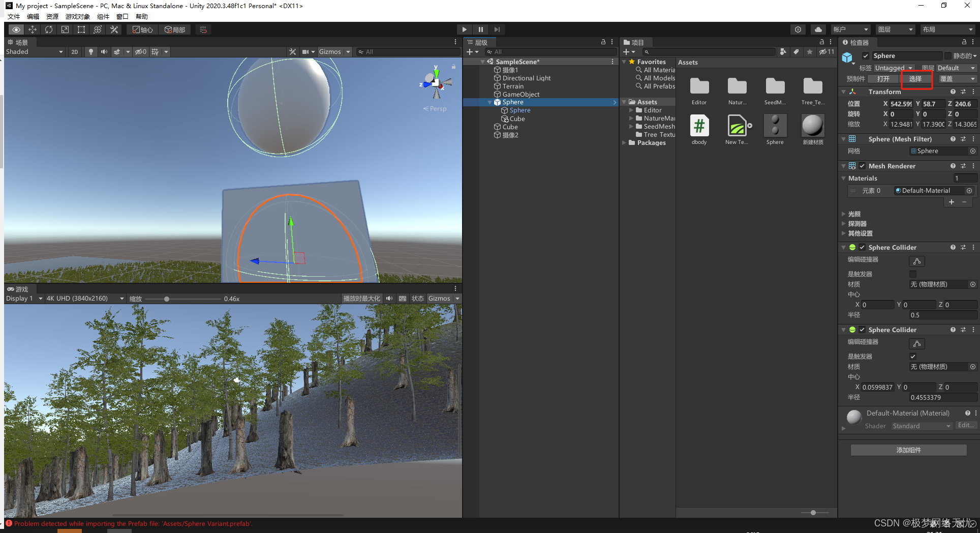Open Shaded draw mode dropdown
980x533 pixels.
tap(35, 52)
